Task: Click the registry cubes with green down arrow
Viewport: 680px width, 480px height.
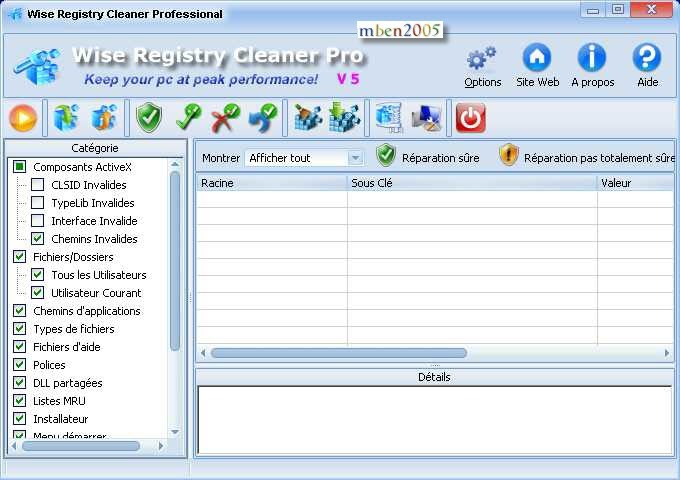Action: pos(344,117)
